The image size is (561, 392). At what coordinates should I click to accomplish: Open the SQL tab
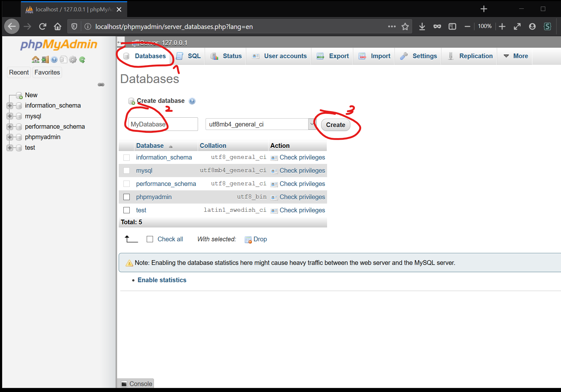pyautogui.click(x=188, y=56)
